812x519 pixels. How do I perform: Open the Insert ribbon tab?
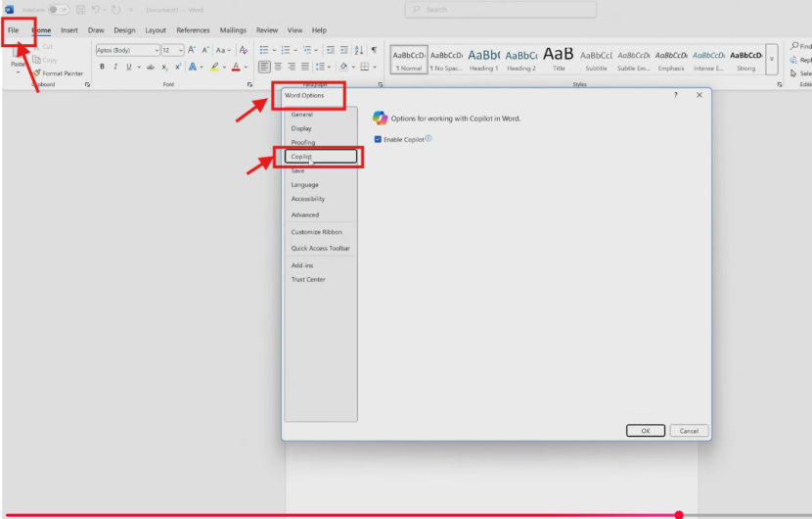coord(68,30)
